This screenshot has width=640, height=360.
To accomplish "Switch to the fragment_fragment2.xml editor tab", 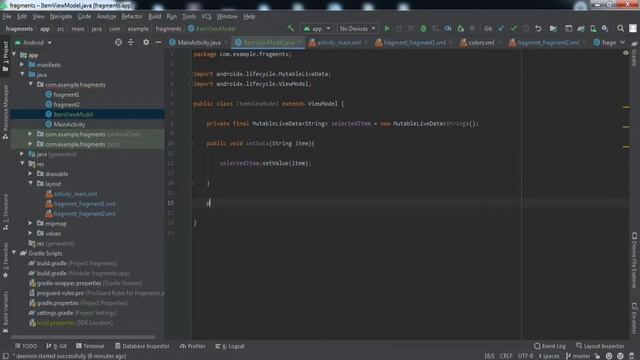I will point(547,42).
